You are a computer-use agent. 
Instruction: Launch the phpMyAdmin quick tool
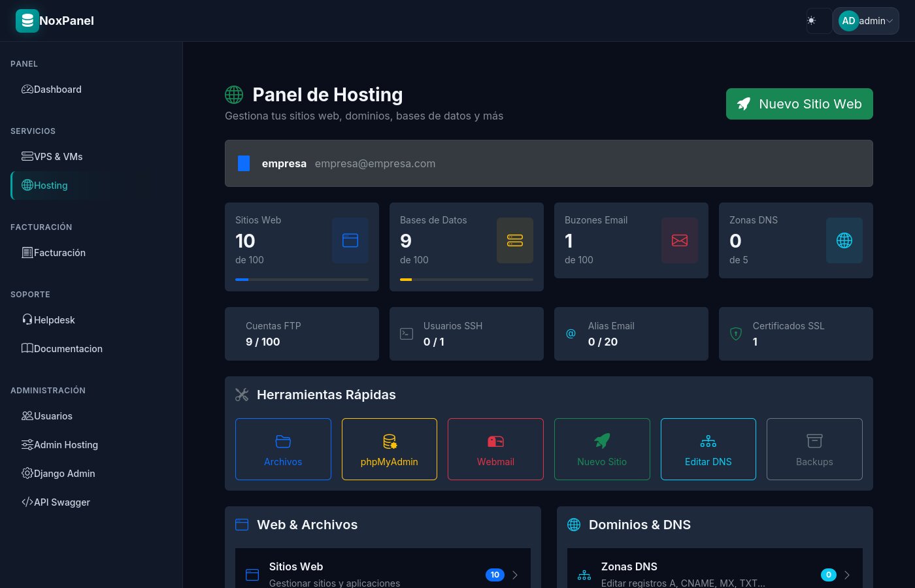click(389, 449)
